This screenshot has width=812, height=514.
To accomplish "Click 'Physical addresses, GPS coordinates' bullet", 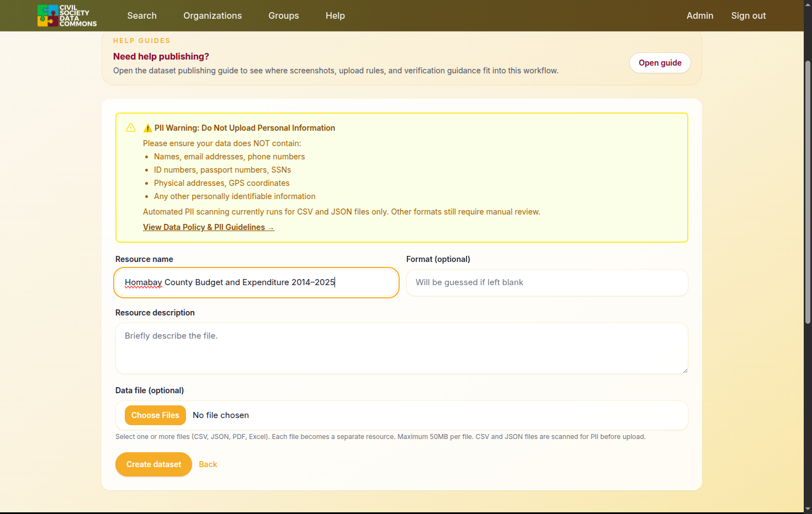I will coord(222,183).
